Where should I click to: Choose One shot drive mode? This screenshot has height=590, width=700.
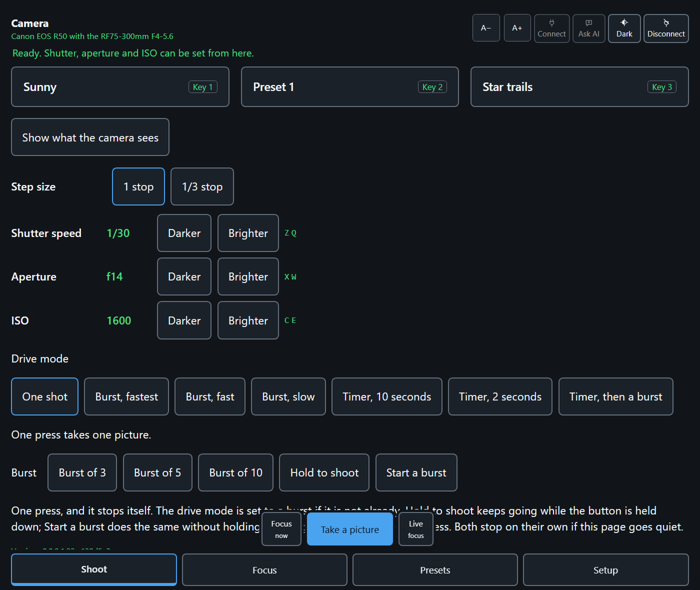[x=45, y=396]
